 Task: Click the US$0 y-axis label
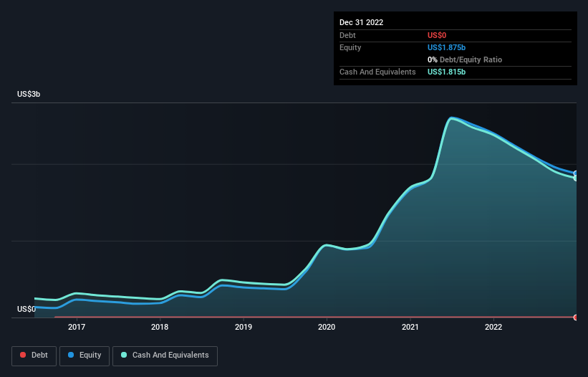click(26, 309)
